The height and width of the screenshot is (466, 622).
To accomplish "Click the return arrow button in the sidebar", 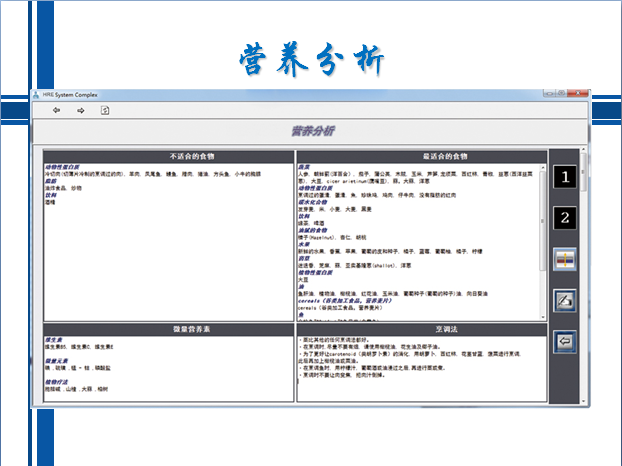I will pos(565,340).
